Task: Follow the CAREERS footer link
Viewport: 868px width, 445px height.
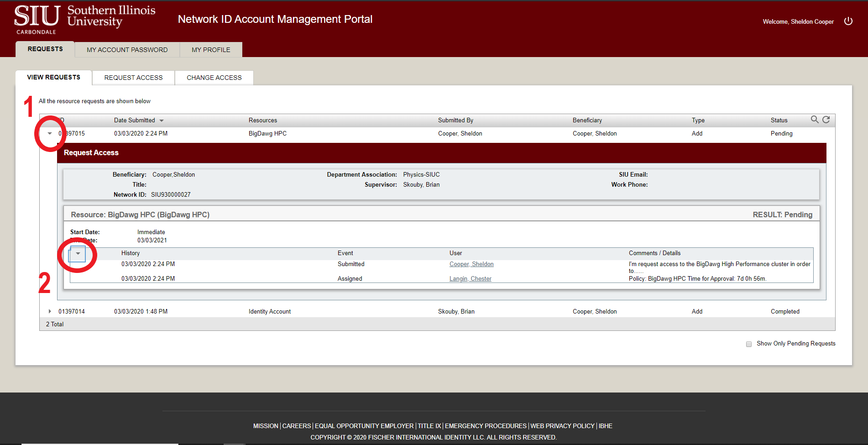Action: (x=297, y=426)
